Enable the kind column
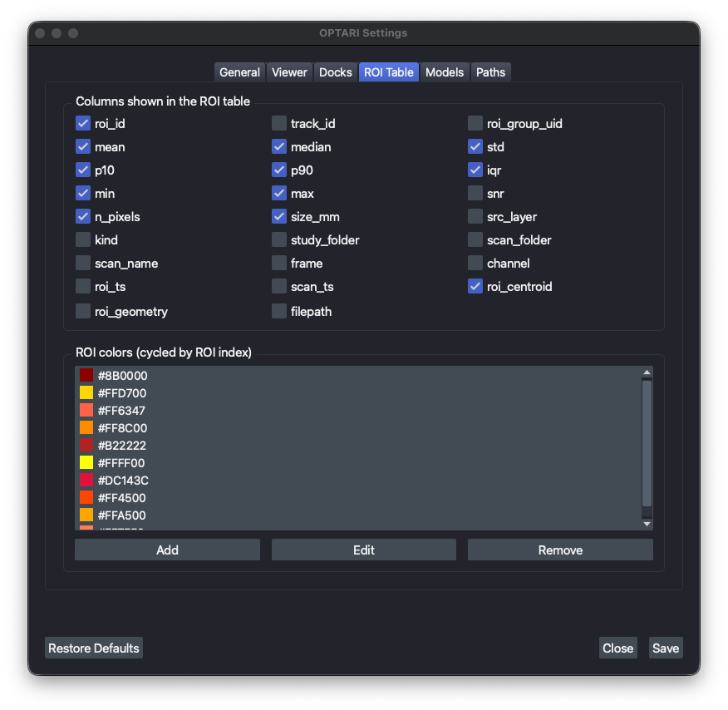This screenshot has height=710, width=728. [x=83, y=240]
